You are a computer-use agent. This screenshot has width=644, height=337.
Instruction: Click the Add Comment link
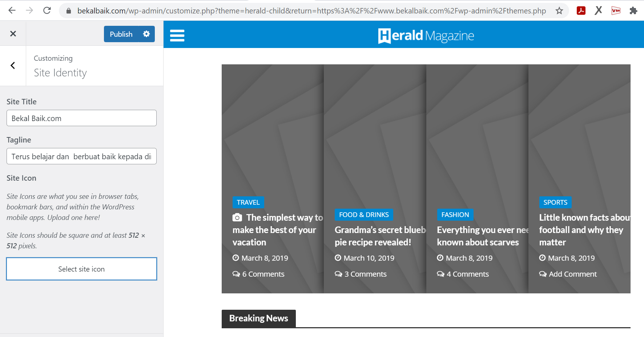tap(573, 274)
